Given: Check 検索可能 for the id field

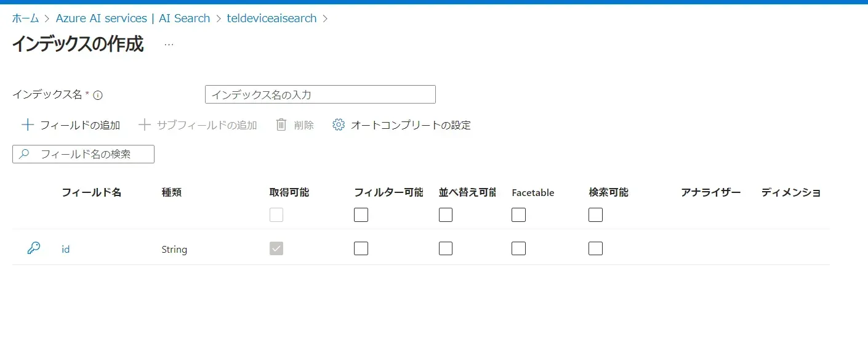Looking at the screenshot, I should pos(595,248).
